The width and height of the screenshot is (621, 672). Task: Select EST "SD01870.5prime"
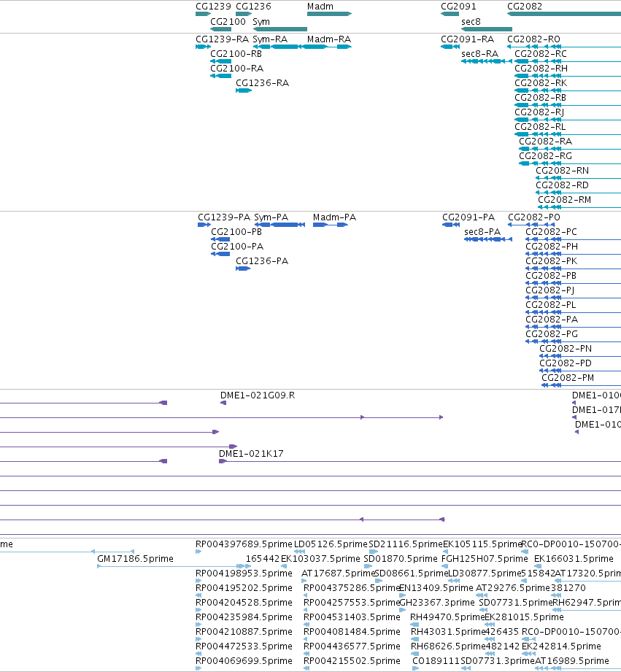click(x=401, y=559)
